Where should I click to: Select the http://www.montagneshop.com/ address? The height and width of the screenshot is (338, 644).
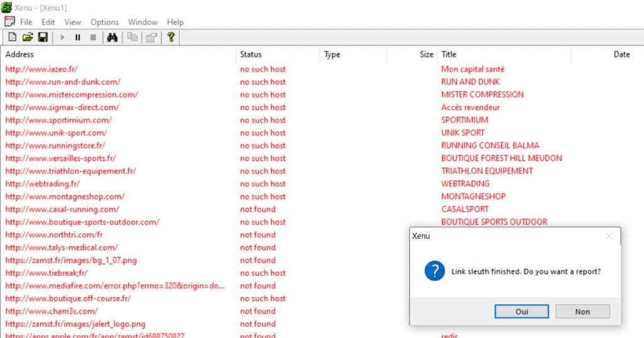click(65, 196)
